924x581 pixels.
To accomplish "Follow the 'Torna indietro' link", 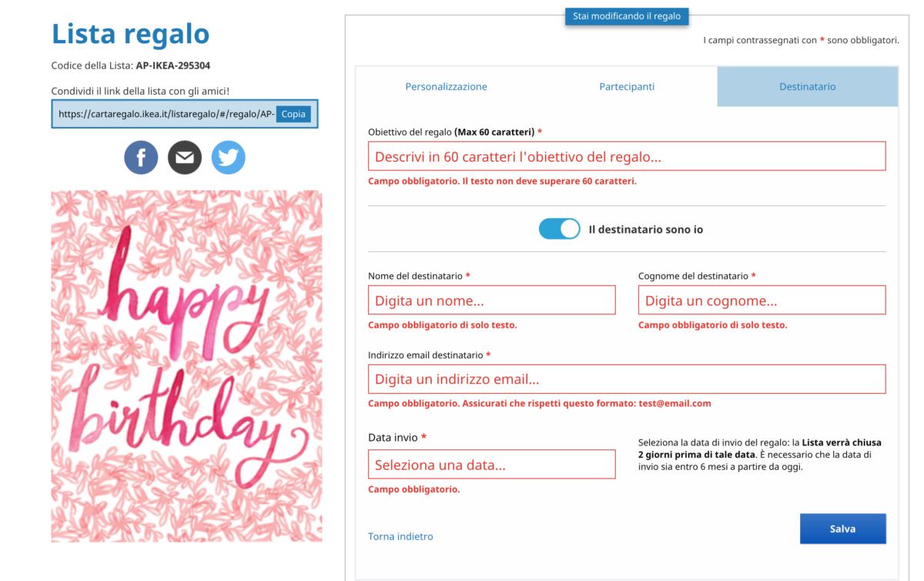I will (x=400, y=536).
